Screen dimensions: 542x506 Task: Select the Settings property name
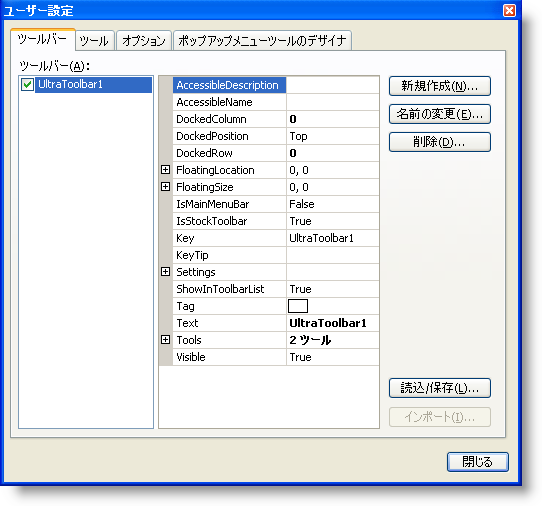pos(229,272)
